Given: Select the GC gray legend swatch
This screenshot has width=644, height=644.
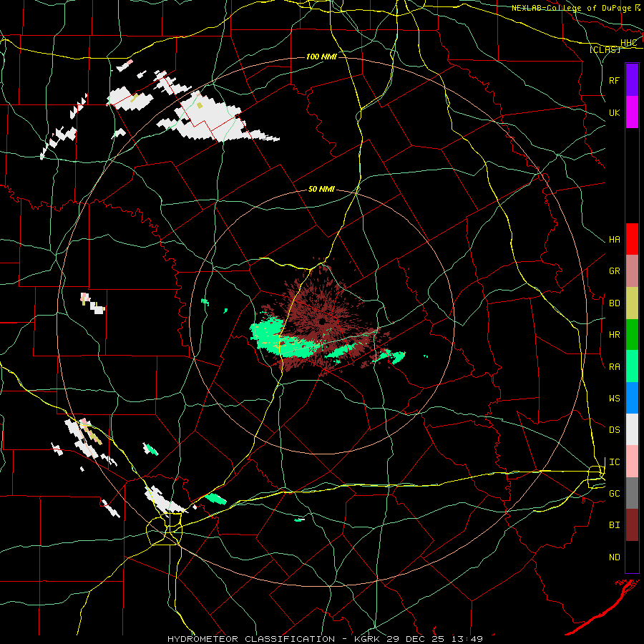Looking at the screenshot, I should point(632,493).
